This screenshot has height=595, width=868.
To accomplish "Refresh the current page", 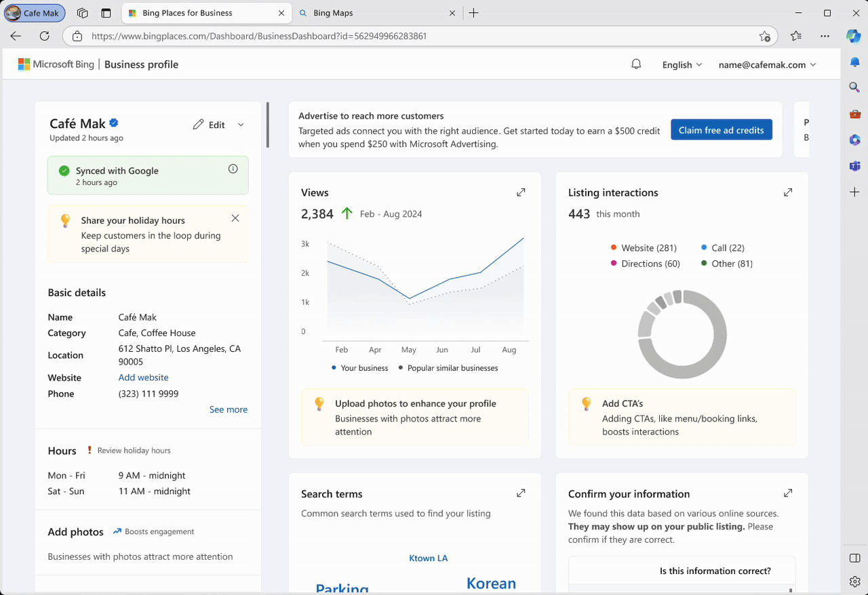I will click(x=44, y=36).
